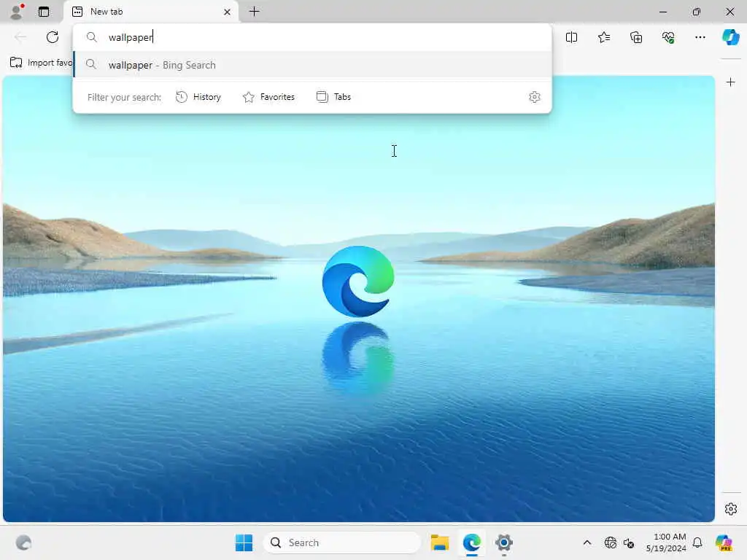
Task: Filter search by Favorites
Action: [x=268, y=97]
